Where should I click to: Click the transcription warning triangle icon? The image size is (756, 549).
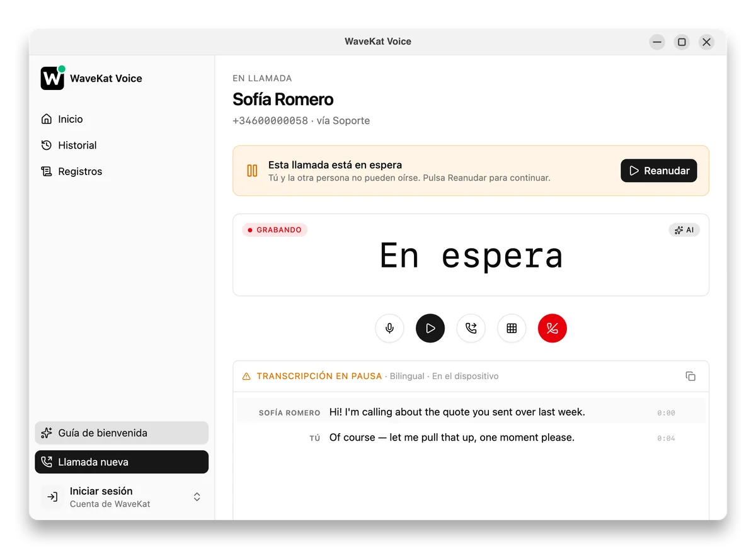point(246,376)
